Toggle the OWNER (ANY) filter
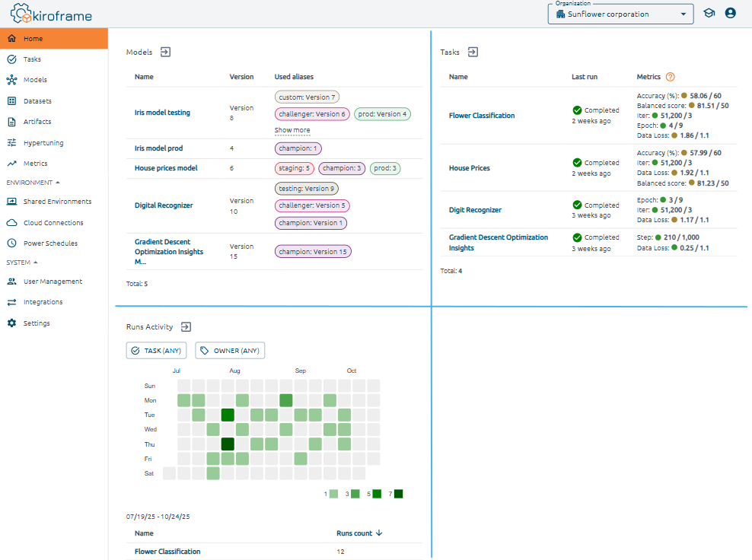Screen dimensions: 752x560 click(x=230, y=351)
